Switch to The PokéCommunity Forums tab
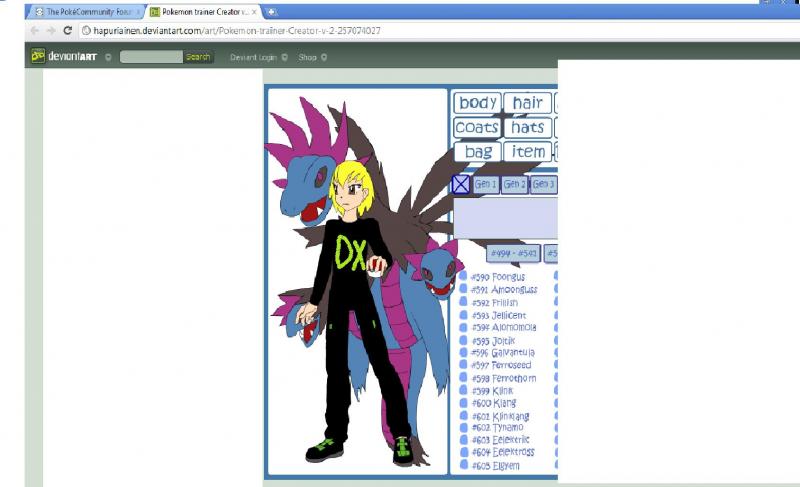This screenshot has height=487, width=800. pyautogui.click(x=85, y=12)
